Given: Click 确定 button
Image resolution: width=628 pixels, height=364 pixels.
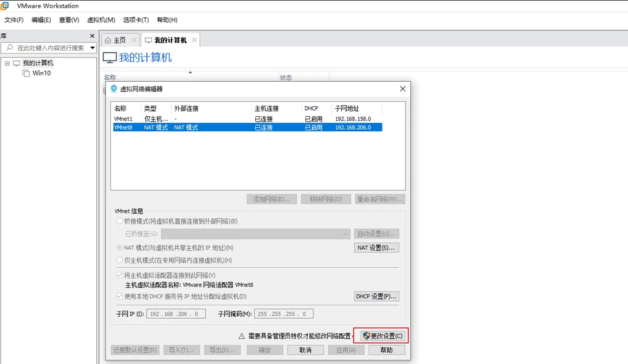Looking at the screenshot, I should point(264,350).
